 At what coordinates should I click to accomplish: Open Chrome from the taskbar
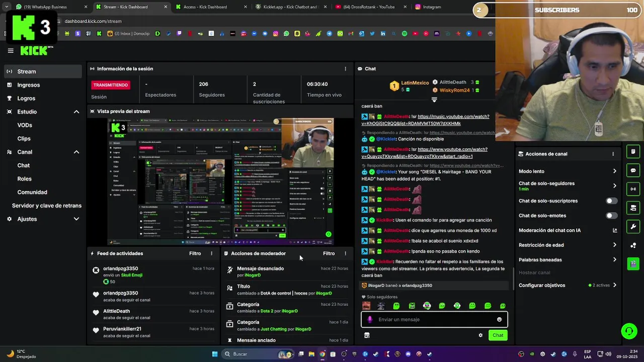click(323, 354)
